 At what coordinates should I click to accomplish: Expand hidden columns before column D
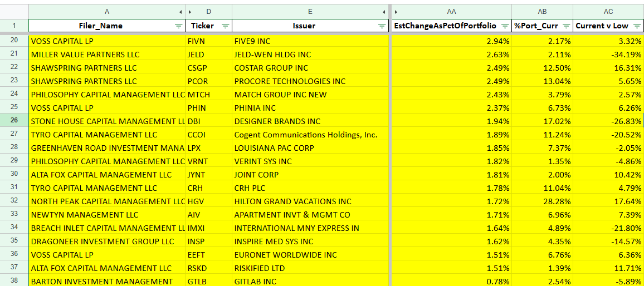[x=190, y=12]
